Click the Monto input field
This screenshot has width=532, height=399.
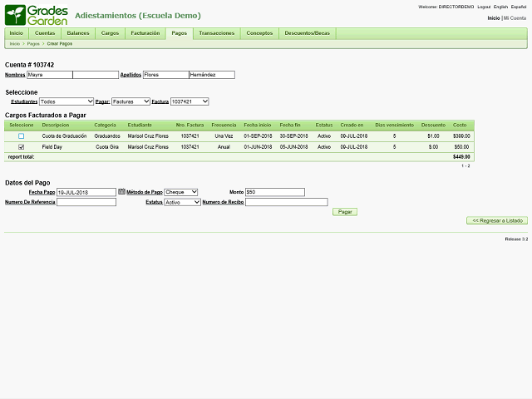(274, 192)
